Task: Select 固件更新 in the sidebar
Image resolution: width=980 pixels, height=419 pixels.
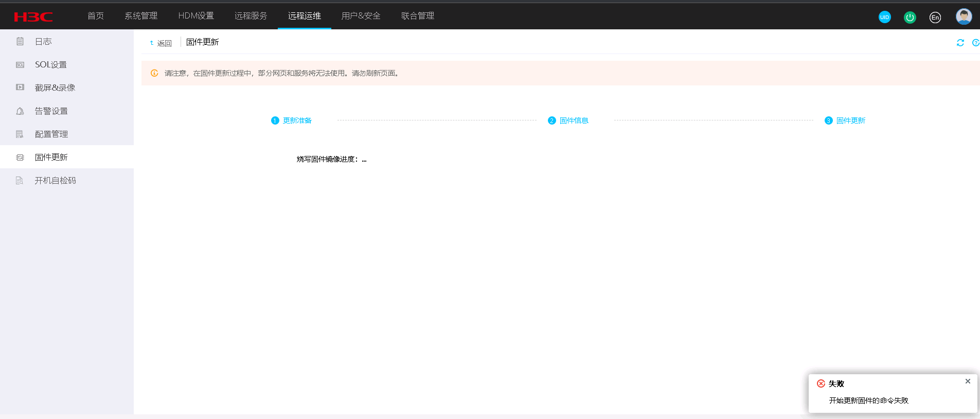Action: click(x=67, y=157)
